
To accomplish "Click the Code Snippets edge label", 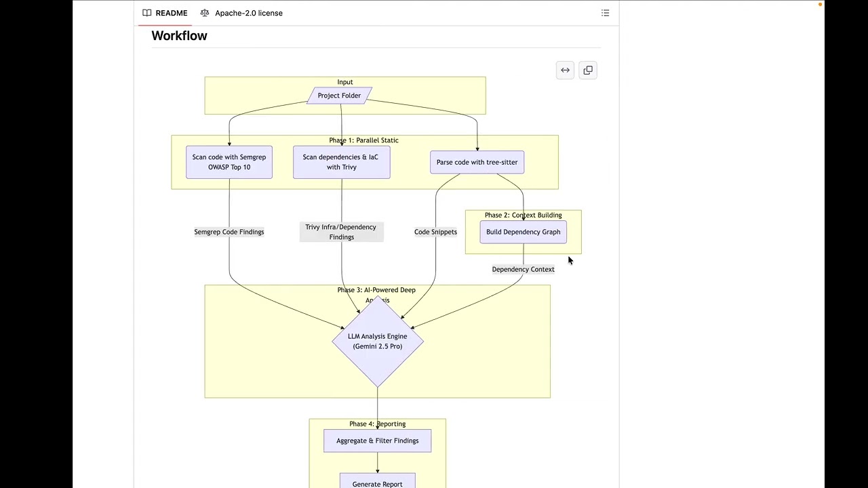I will coord(435,232).
